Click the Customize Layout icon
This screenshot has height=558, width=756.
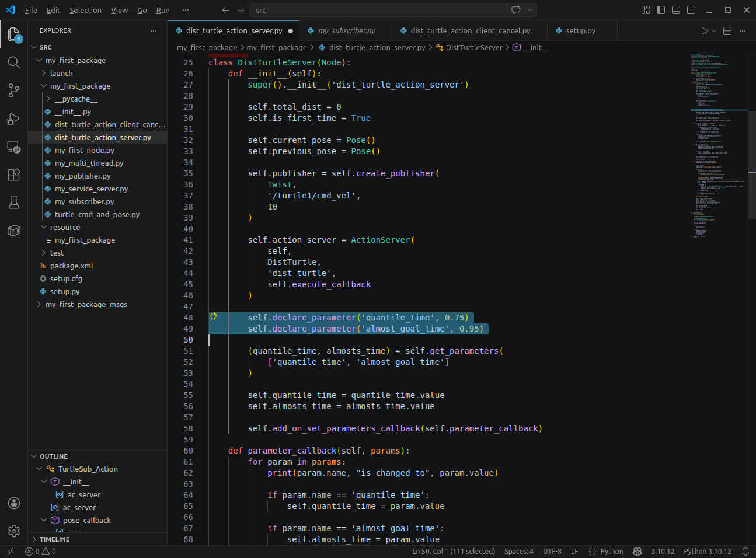[646, 10]
